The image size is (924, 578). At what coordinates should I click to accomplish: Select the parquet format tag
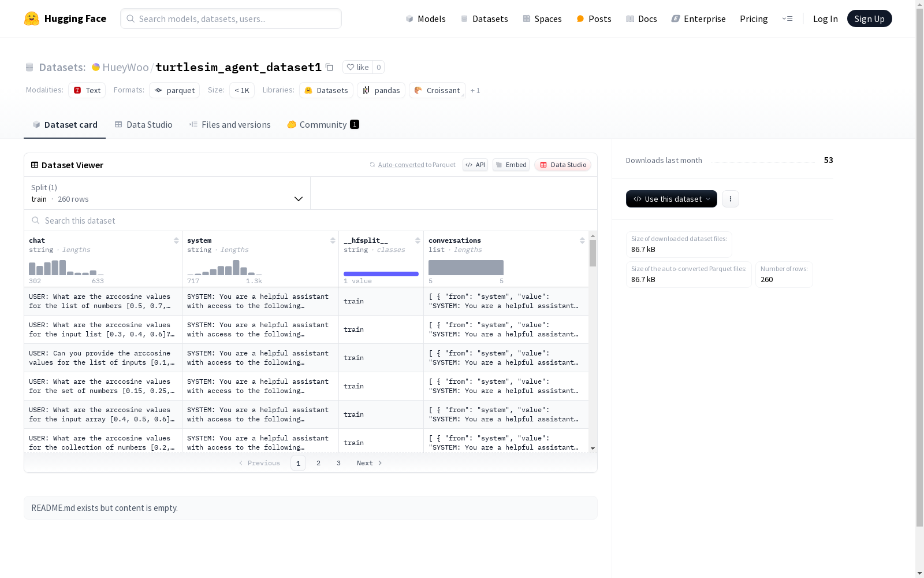point(174,90)
